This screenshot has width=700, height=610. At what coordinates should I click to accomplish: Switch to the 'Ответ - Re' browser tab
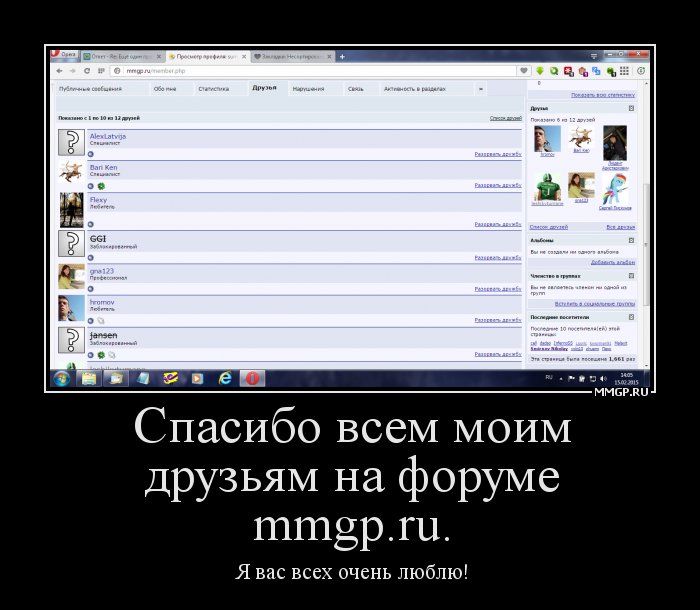pyautogui.click(x=121, y=57)
